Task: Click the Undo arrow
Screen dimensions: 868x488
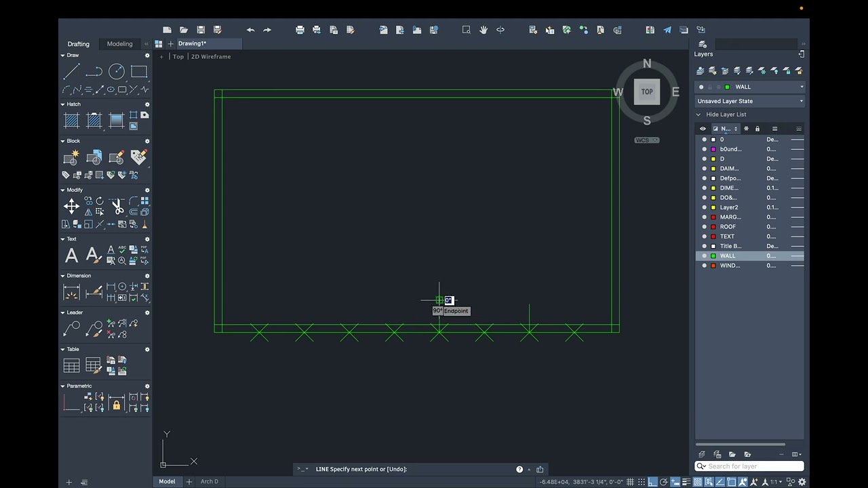Action: tap(250, 30)
